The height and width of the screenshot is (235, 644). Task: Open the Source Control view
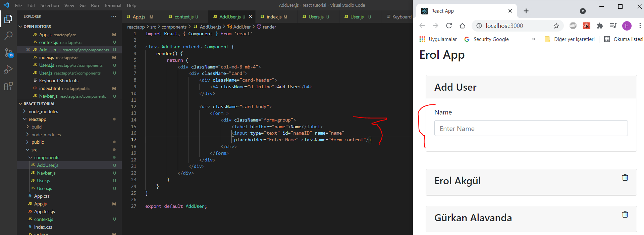pyautogui.click(x=8, y=52)
